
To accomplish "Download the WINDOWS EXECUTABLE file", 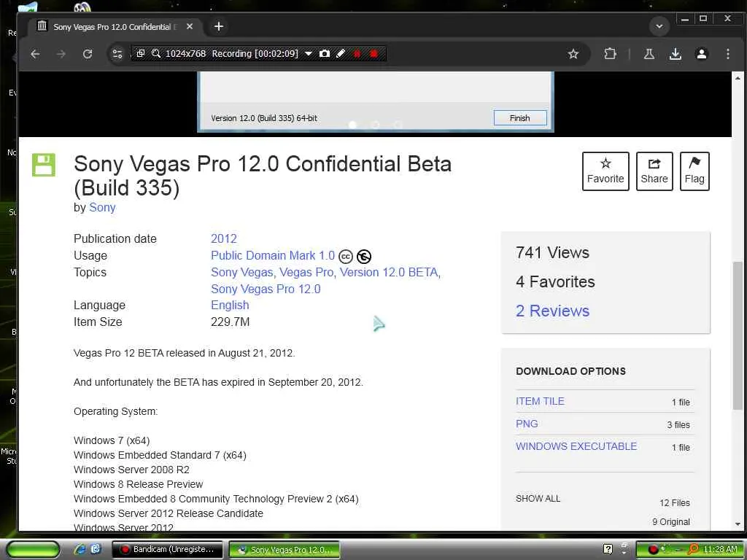I will tap(576, 446).
